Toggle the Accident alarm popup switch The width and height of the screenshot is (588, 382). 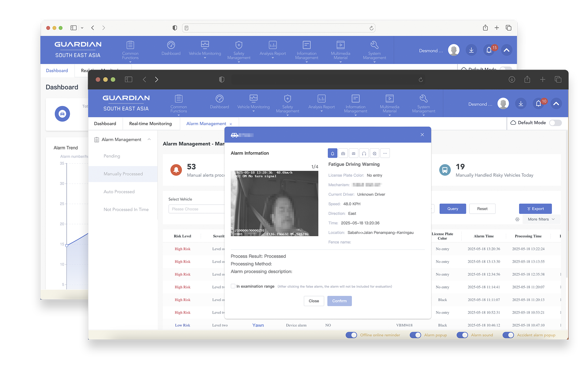click(x=508, y=335)
